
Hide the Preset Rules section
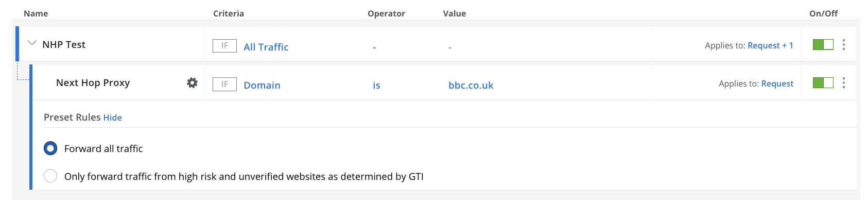click(112, 118)
